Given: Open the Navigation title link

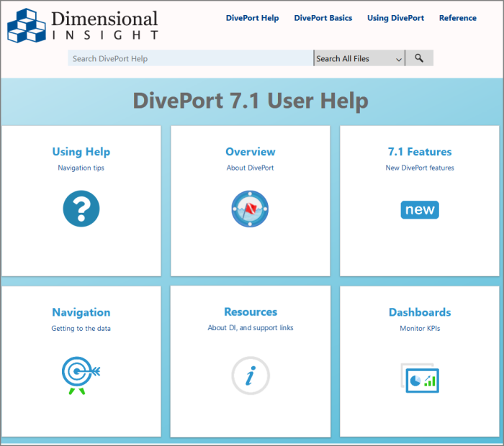Looking at the screenshot, I should (81, 312).
